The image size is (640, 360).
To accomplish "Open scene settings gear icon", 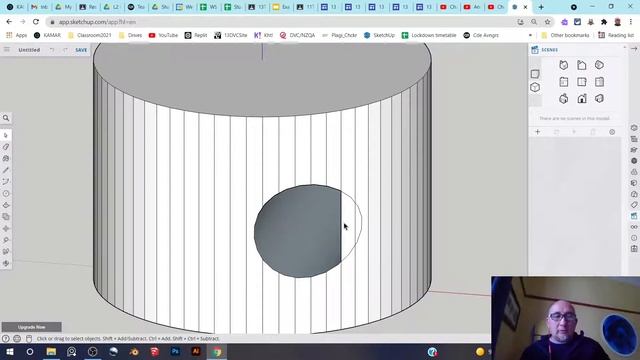I will 612,132.
